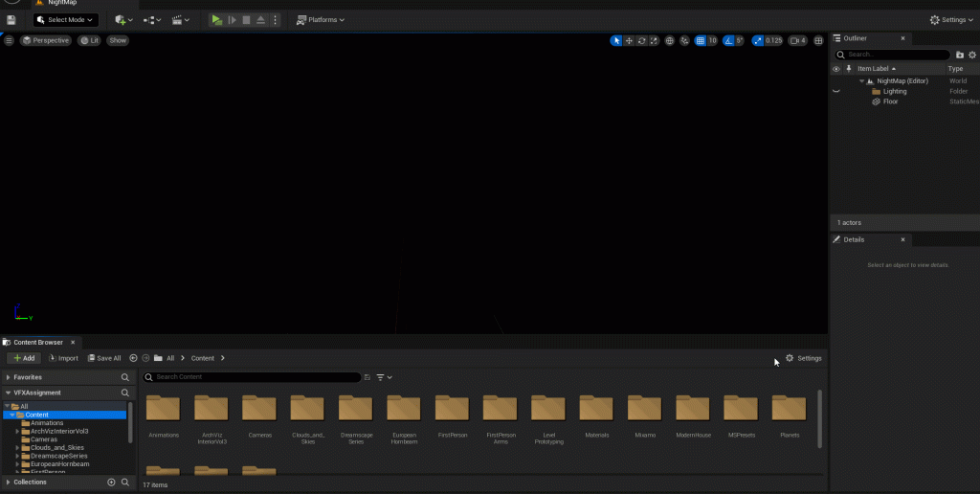Open the viewport hamburger options menu
The width and height of the screenshot is (980, 494).
click(x=9, y=40)
